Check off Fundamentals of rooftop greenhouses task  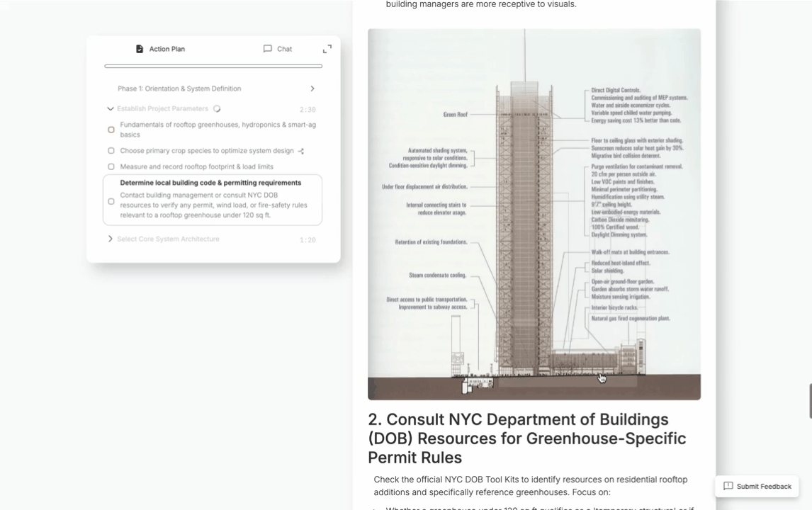(111, 130)
